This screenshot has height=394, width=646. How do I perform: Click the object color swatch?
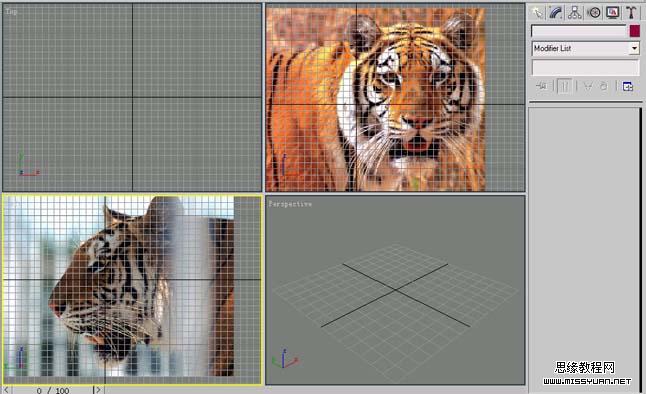click(x=634, y=31)
